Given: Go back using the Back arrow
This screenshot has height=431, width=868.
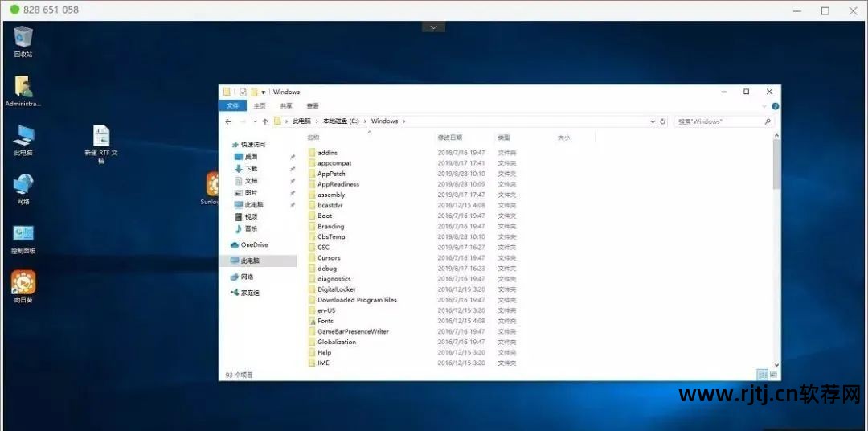Looking at the screenshot, I should (x=228, y=121).
